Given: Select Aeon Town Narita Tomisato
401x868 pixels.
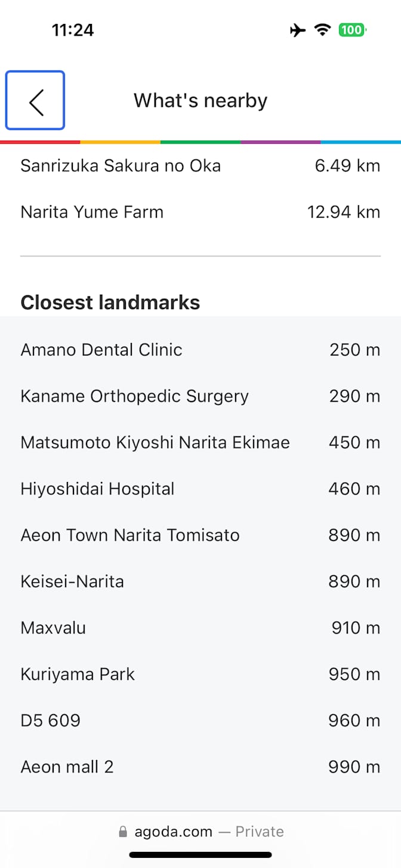Looking at the screenshot, I should (x=130, y=535).
